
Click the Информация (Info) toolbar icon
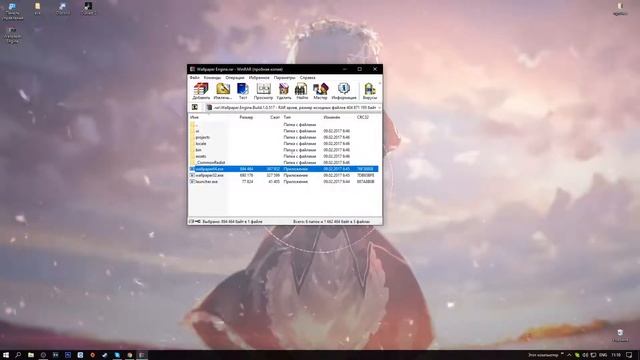tap(344, 91)
